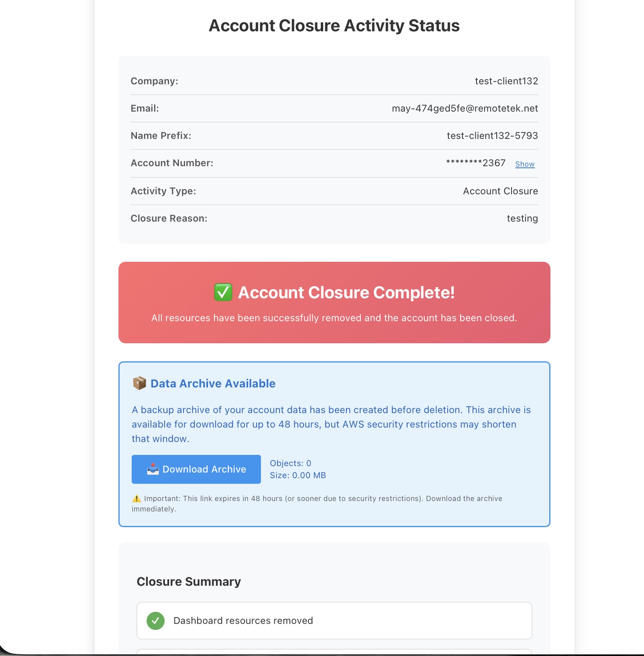Click the Objects: 0 archive info text
Image resolution: width=644 pixels, height=656 pixels.
(x=291, y=463)
